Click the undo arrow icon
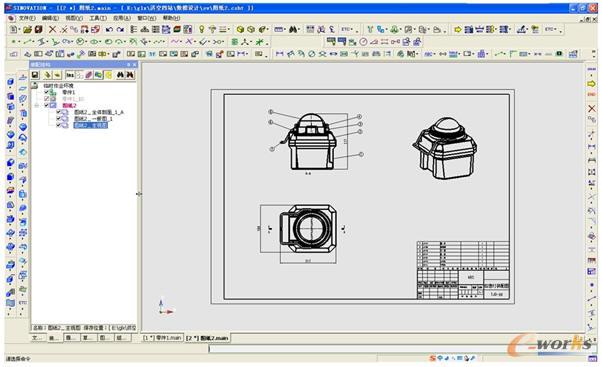The image size is (602, 367). coord(109,29)
